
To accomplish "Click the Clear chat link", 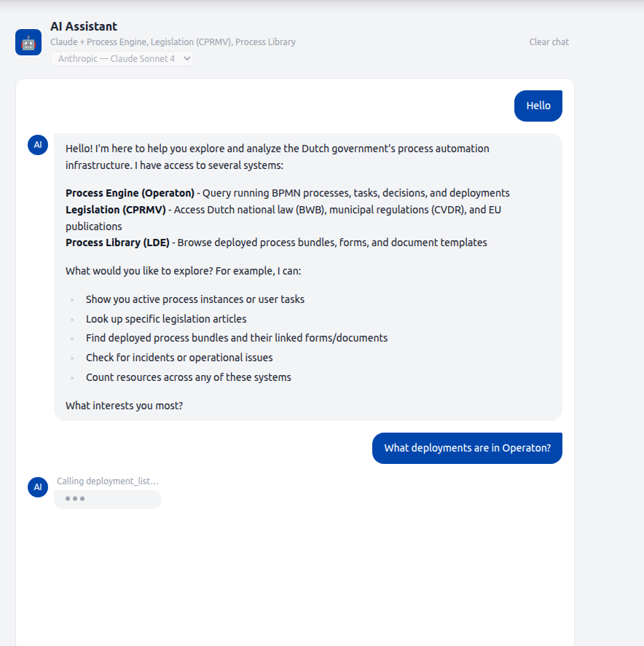I will pyautogui.click(x=549, y=42).
